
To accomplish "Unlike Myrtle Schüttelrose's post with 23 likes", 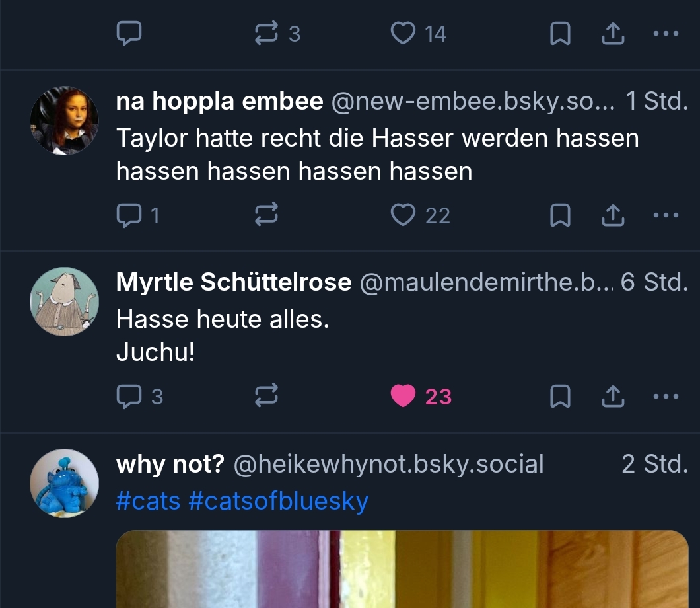I will coord(403,396).
